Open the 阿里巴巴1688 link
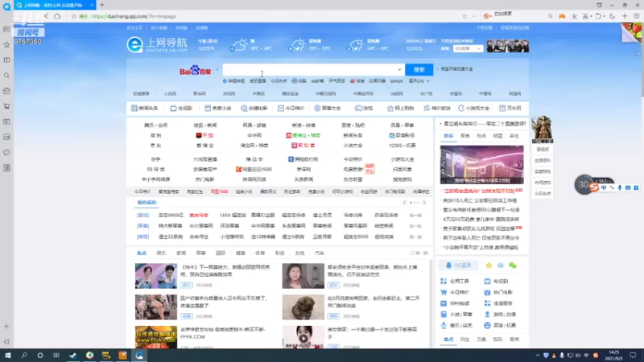The height and width of the screenshot is (362, 644). (254, 169)
